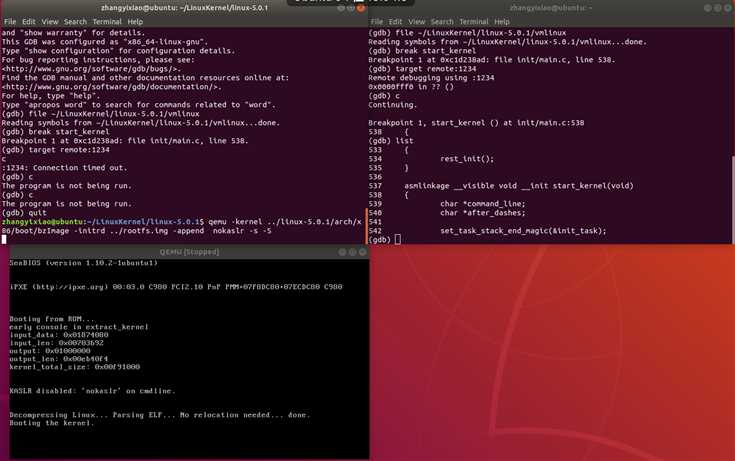The width and height of the screenshot is (735, 461).
Task: Click '(gdb) list' line in right terminal
Action: 391,141
